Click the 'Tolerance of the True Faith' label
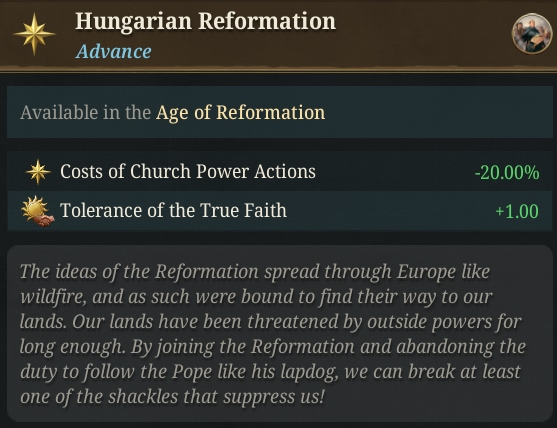The height and width of the screenshot is (428, 557). (173, 210)
